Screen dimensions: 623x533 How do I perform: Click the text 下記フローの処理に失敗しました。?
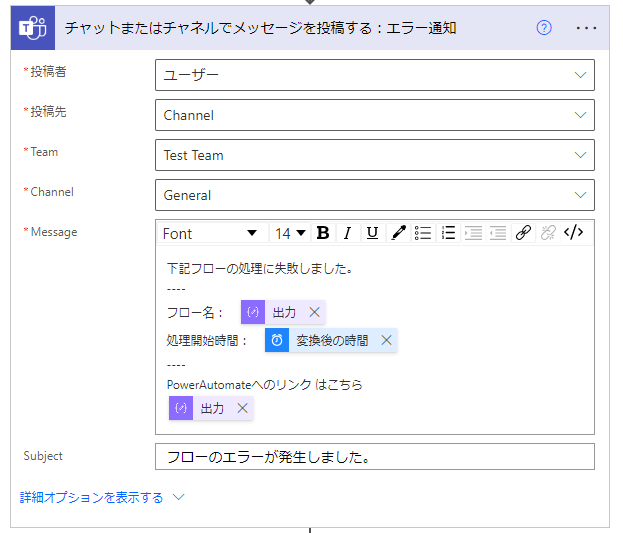tap(259, 269)
